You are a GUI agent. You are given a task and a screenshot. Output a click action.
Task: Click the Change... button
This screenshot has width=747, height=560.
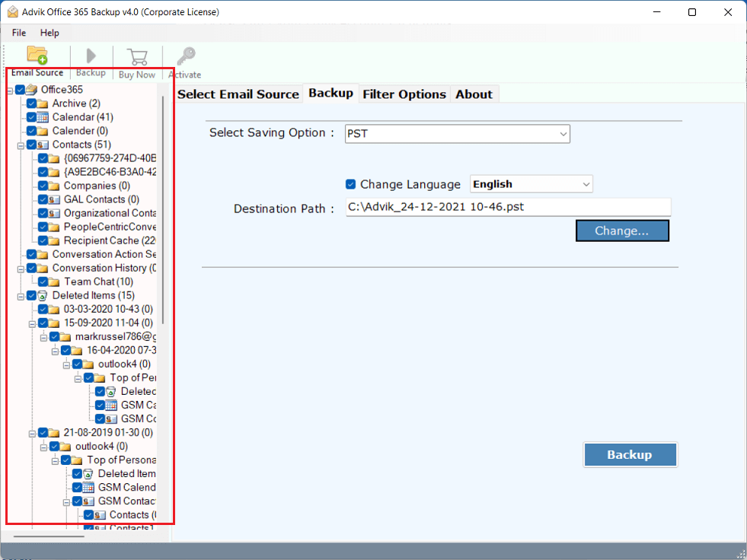coord(622,231)
